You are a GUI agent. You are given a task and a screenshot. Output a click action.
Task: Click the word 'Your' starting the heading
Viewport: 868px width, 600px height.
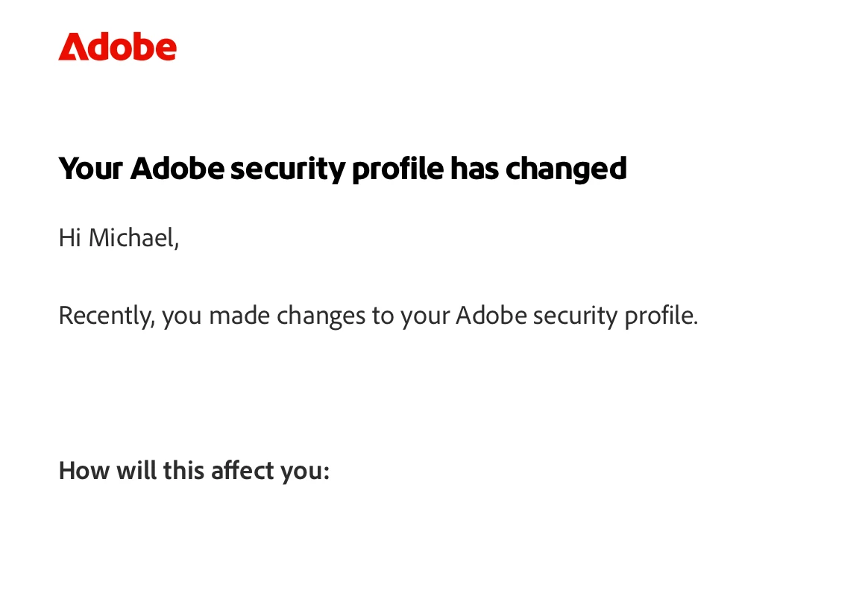pos(89,169)
